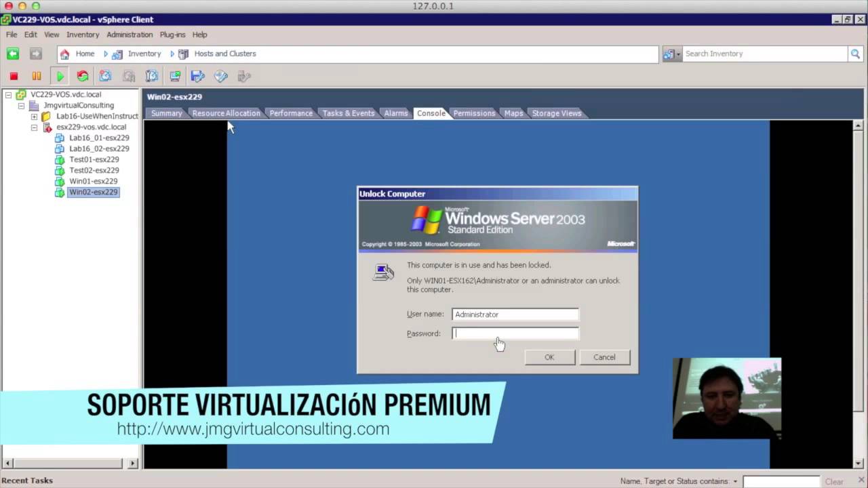Open the Plug-ins menu
868x488 pixels.
[172, 35]
